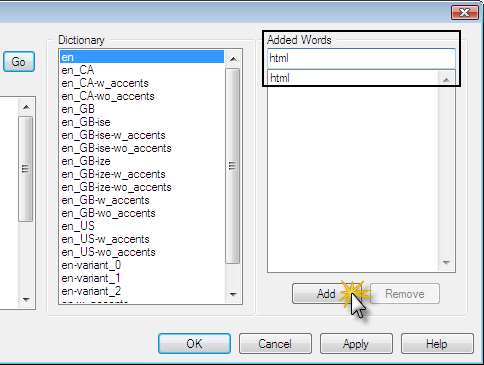This screenshot has width=484, height=365.
Task: Click the Add button under Added Words
Action: coord(327,294)
